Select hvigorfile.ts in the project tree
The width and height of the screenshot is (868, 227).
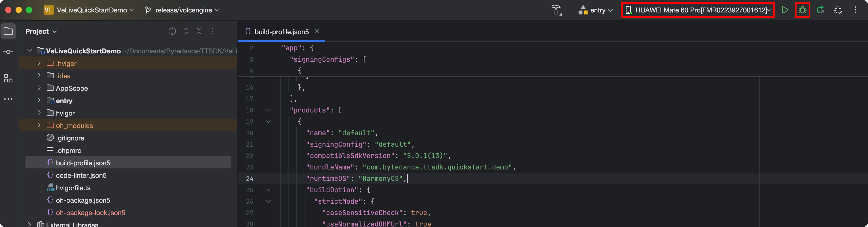click(73, 188)
